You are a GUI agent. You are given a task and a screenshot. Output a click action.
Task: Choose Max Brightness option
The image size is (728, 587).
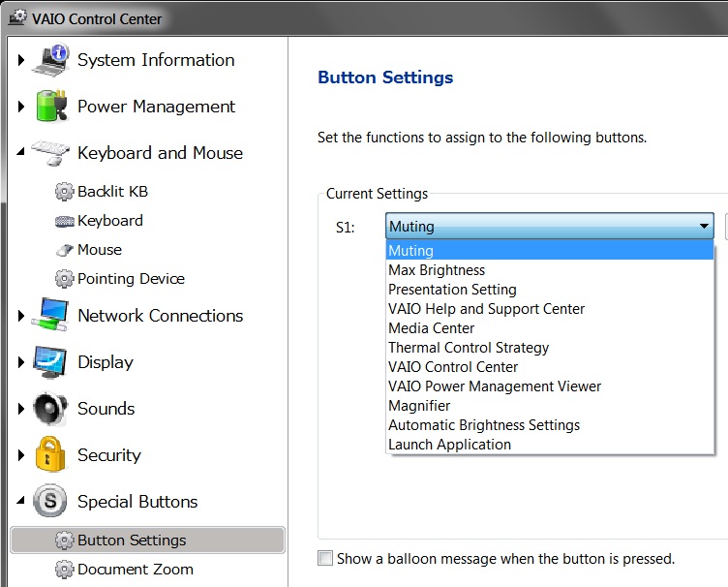tap(550, 270)
